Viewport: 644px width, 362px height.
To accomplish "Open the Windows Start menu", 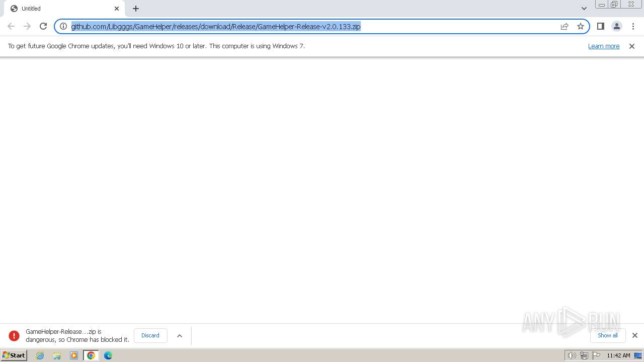I will pyautogui.click(x=14, y=355).
